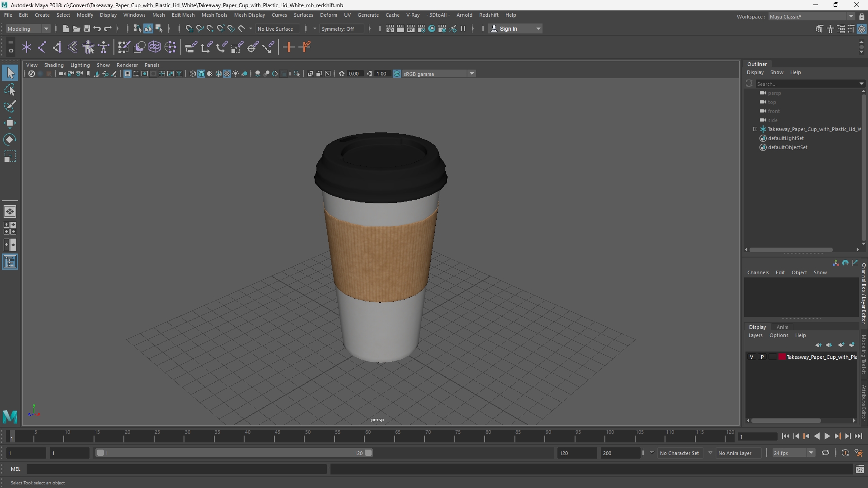Image resolution: width=868 pixels, height=488 pixels.
Task: Activate the Paint Selection tool
Action: pos(10,107)
